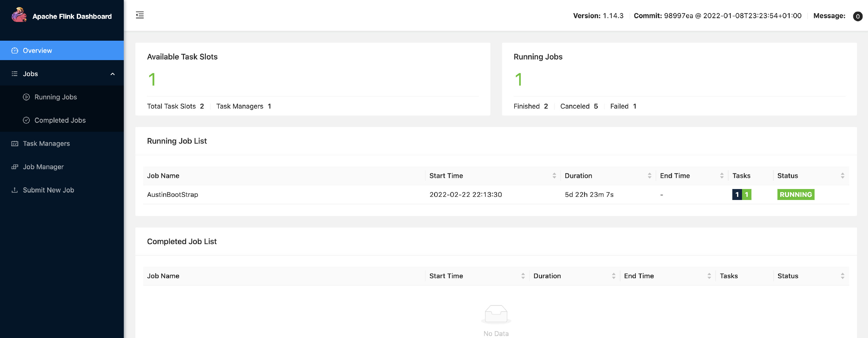This screenshot has width=868, height=338.
Task: Open the AustinBootStrap job
Action: click(173, 195)
